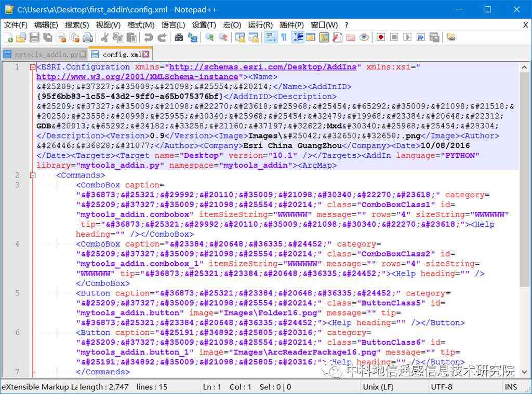Open the 插件(P) menu
This screenshot has width=532, height=394.
point(291,25)
